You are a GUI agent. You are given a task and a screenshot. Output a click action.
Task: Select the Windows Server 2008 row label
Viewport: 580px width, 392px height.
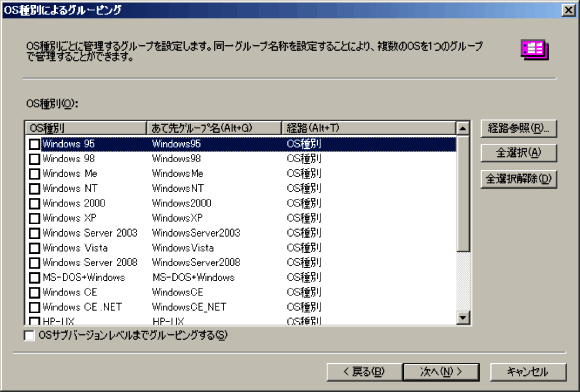coord(90,263)
